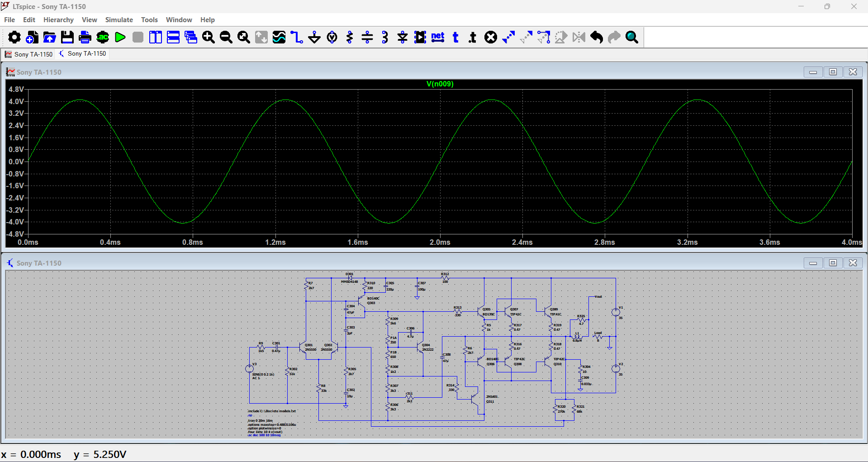
Task: Select the Net label tool
Action: point(438,37)
